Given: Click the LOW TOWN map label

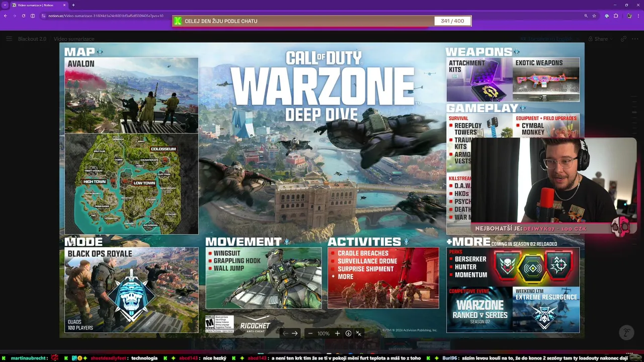Looking at the screenshot, I should (144, 183).
